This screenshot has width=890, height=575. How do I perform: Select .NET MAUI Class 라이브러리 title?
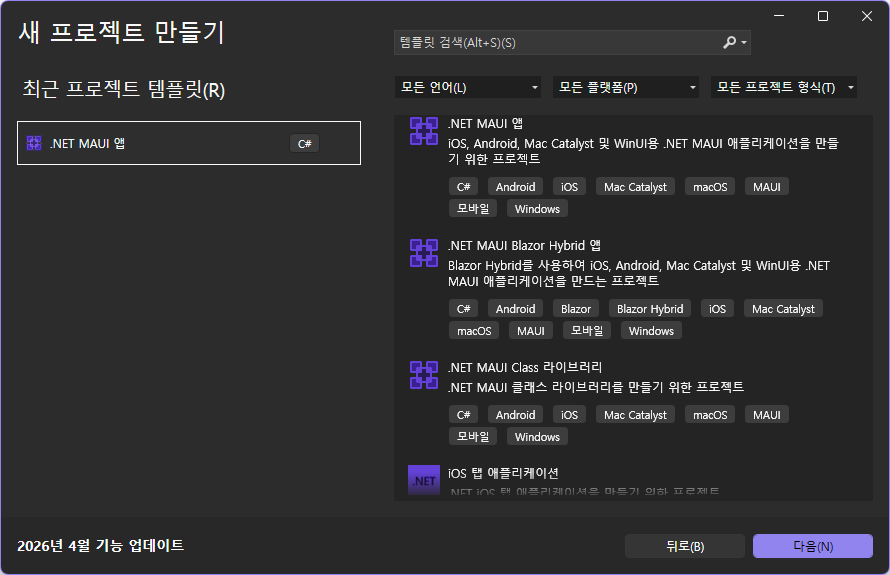[525, 367]
